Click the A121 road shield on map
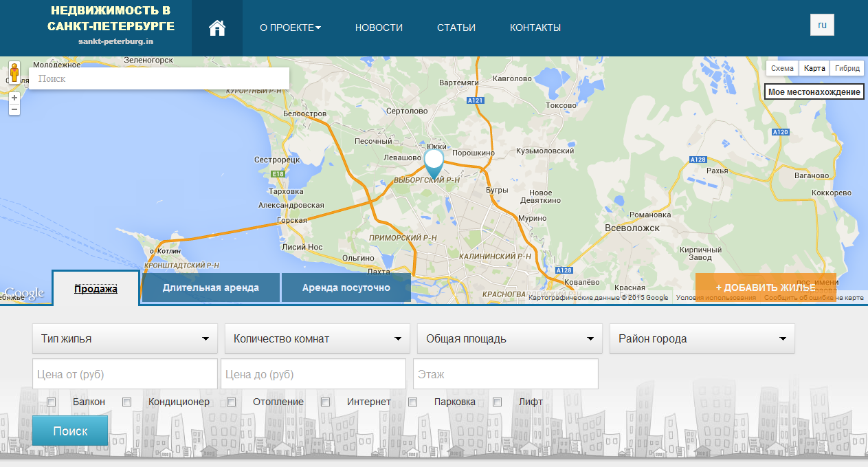 (475, 100)
